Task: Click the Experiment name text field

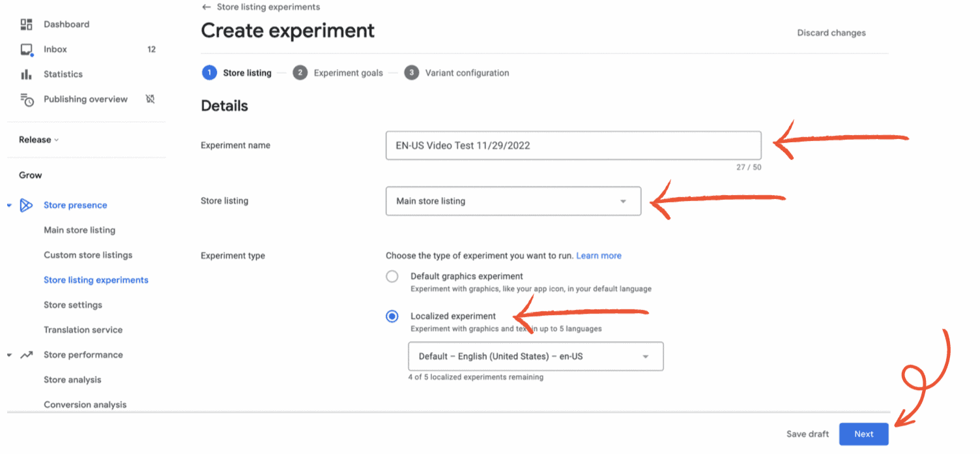Action: [573, 145]
